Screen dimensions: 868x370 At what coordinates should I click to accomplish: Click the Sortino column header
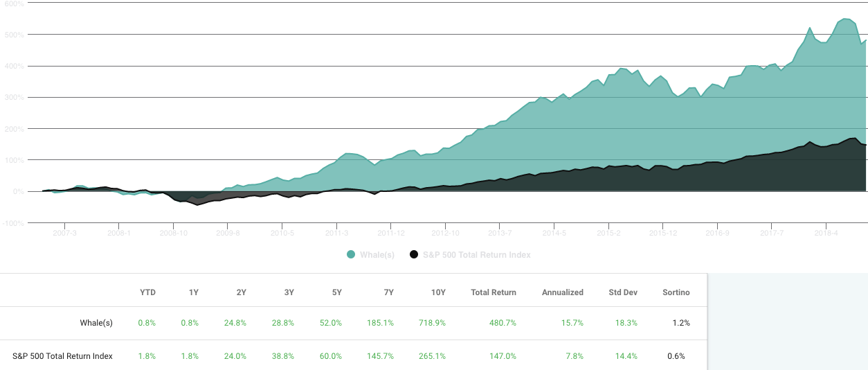676,292
